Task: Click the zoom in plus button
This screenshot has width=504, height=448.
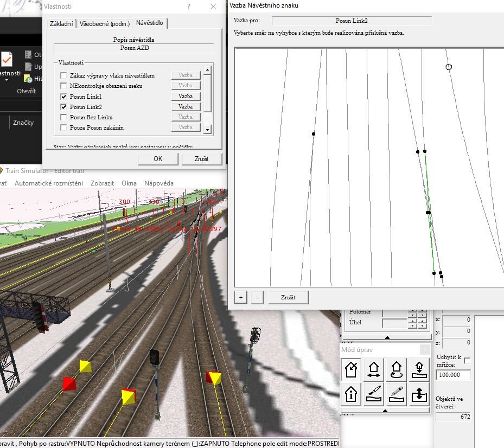Action: coord(241,298)
